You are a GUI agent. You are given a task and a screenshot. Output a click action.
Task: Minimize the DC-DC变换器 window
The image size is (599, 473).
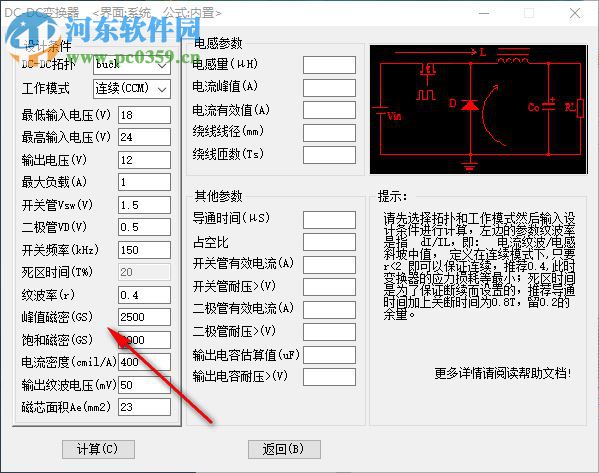[x=484, y=13]
